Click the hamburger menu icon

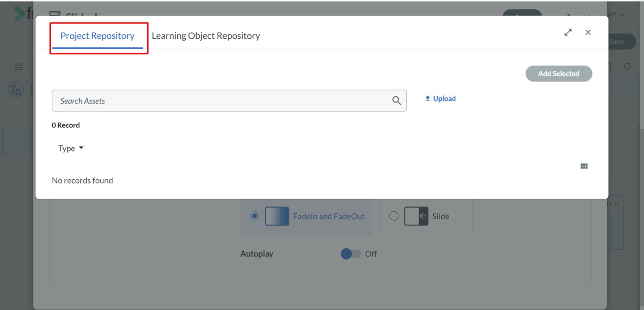[x=19, y=67]
